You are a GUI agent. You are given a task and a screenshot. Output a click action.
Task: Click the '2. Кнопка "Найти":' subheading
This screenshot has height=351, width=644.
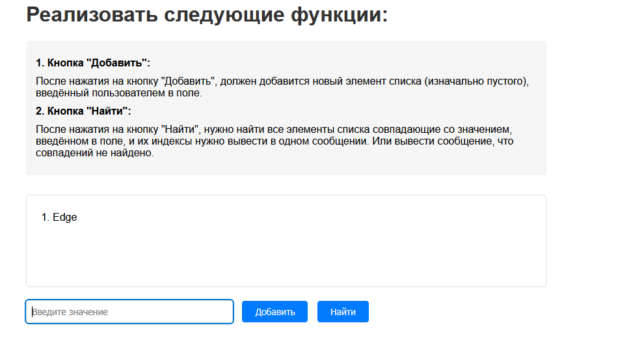coord(84,111)
